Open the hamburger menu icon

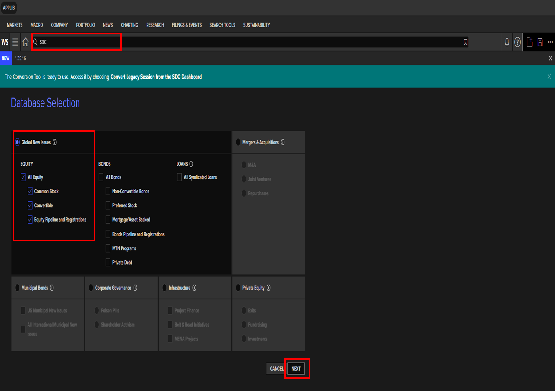tap(15, 42)
